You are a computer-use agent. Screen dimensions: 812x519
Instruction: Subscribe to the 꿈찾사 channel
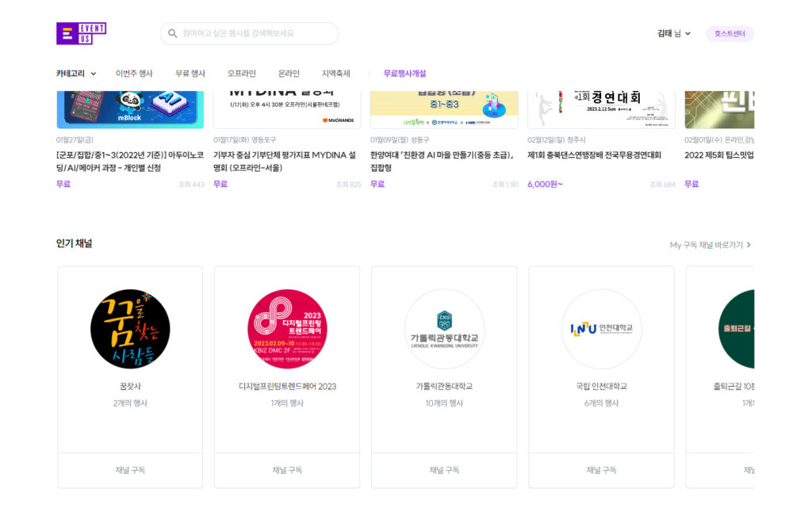[x=130, y=470]
